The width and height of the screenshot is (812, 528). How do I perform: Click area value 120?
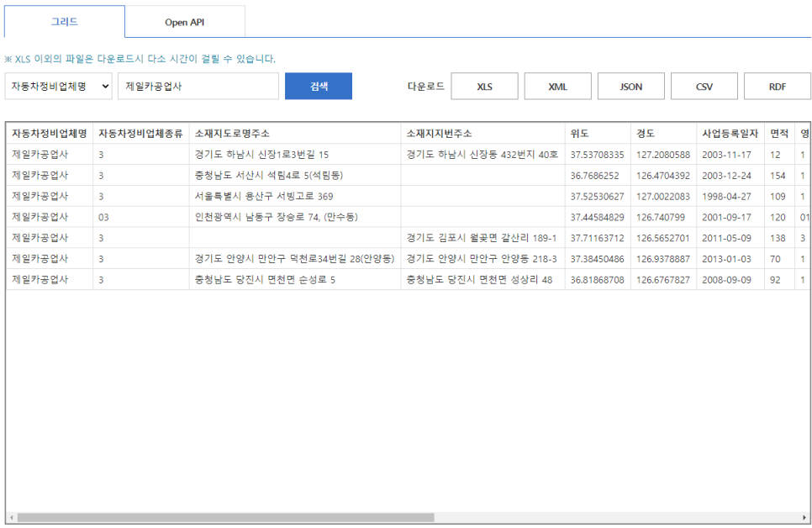coord(778,217)
